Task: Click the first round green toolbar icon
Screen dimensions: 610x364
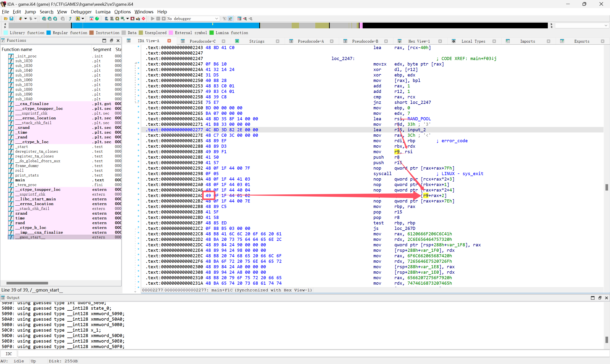Action: pos(44,19)
